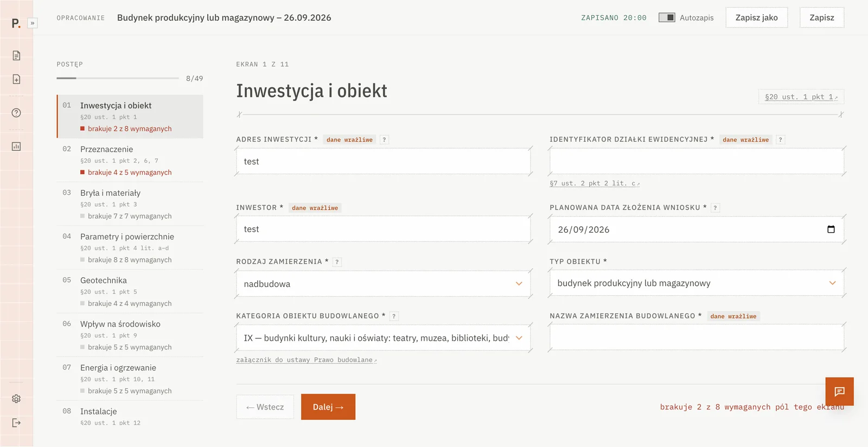868x447 pixels.
Task: Click the Identyfikator działki ewidencyjnej input field
Action: tap(697, 162)
